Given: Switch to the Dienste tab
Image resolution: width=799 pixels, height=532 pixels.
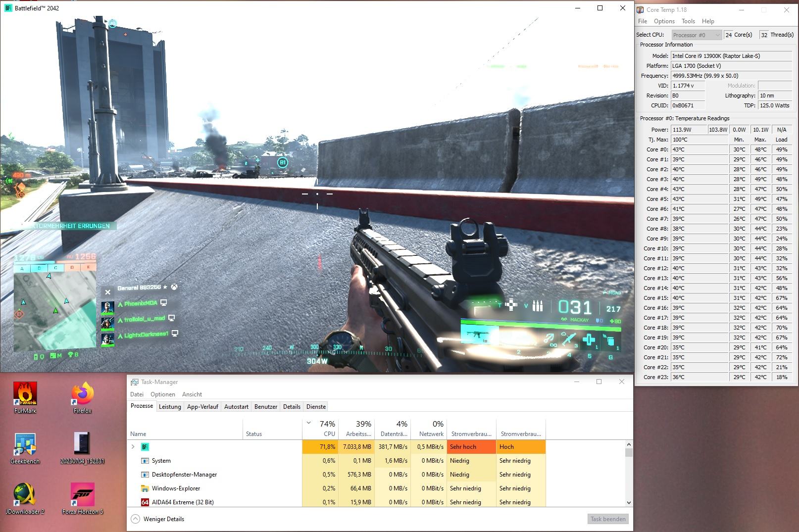Looking at the screenshot, I should coord(316,407).
